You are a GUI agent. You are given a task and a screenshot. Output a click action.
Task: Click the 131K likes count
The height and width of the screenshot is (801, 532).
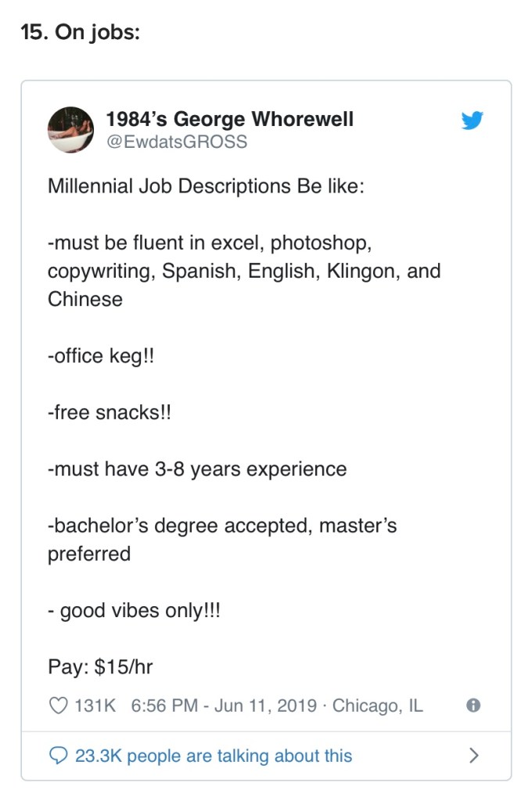click(95, 705)
